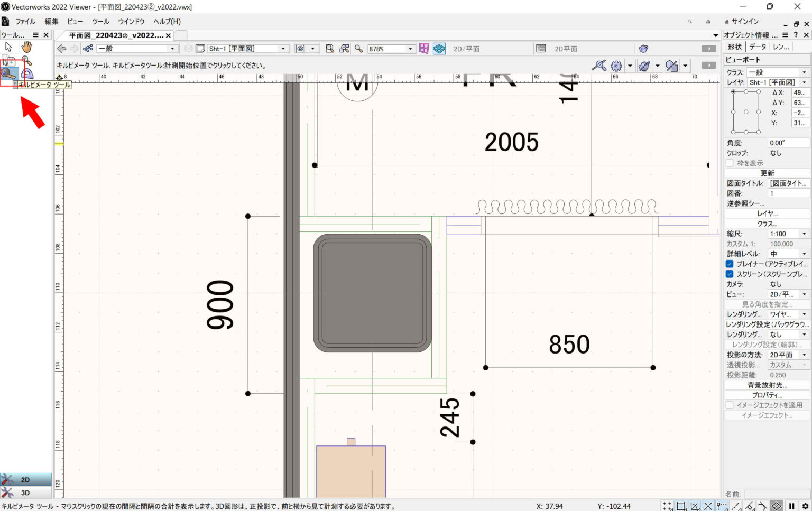
Task: Click the back navigation arrow in the view bar
Action: tap(60, 48)
